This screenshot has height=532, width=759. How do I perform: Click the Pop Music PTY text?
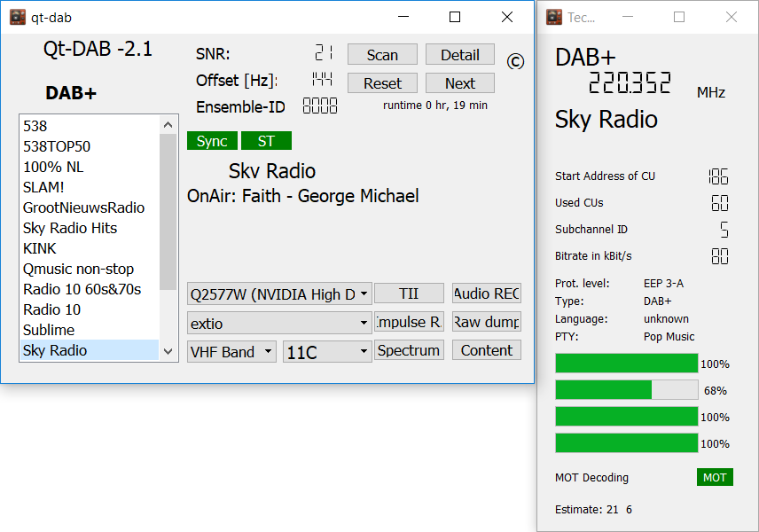669,337
